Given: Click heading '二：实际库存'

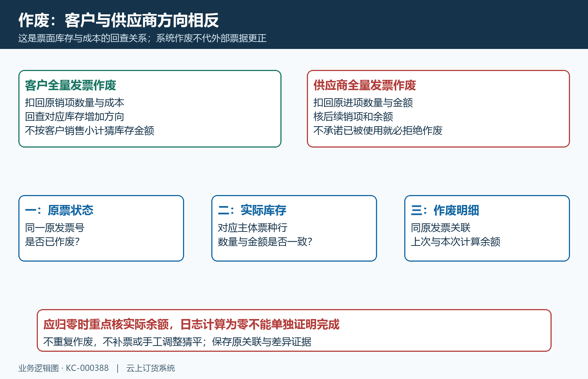Looking at the screenshot, I should point(252,210).
